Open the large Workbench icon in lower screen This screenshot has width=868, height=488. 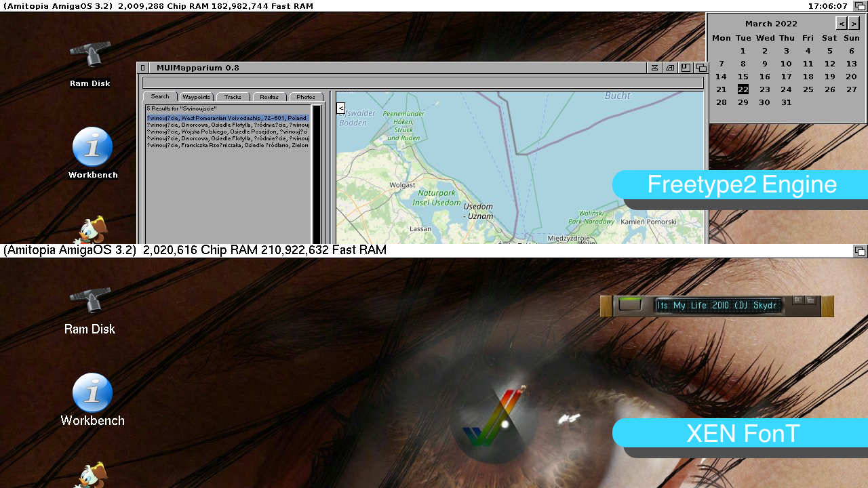(92, 393)
